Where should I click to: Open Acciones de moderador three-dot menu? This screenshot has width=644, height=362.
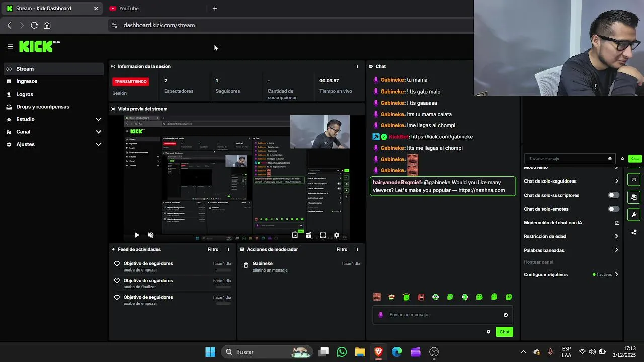pyautogui.click(x=357, y=249)
